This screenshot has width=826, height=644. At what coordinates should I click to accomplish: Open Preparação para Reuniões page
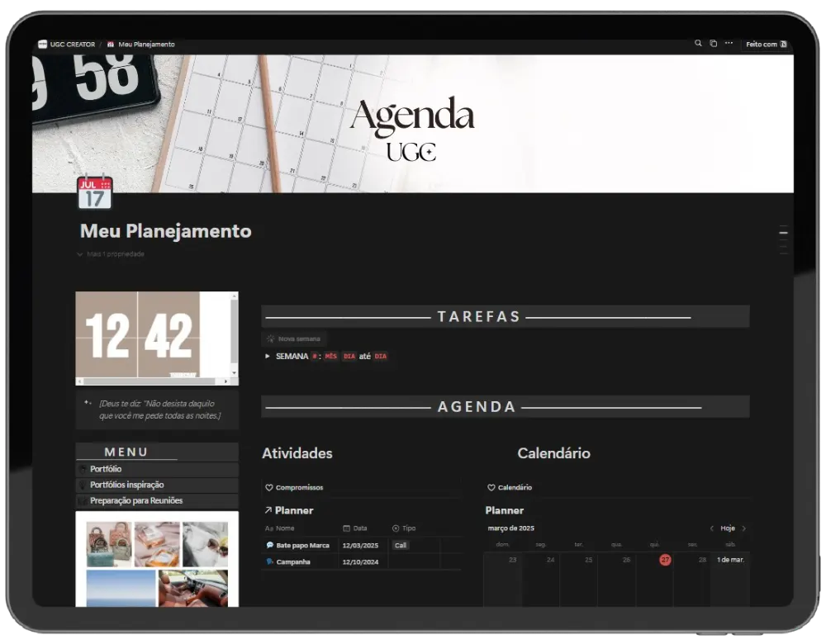(x=136, y=500)
